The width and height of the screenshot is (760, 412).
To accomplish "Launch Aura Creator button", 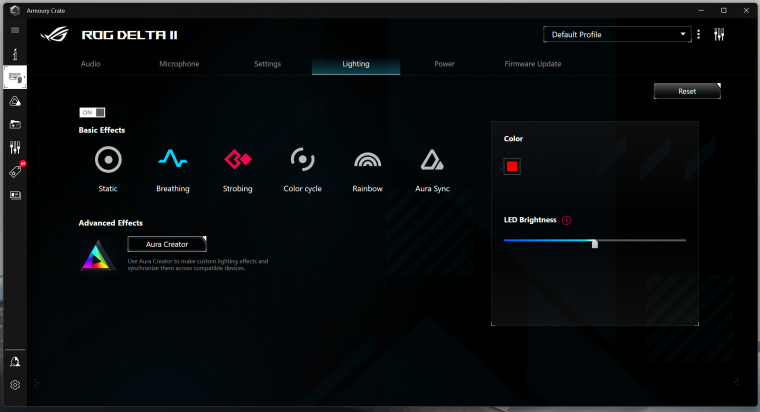I will (167, 244).
